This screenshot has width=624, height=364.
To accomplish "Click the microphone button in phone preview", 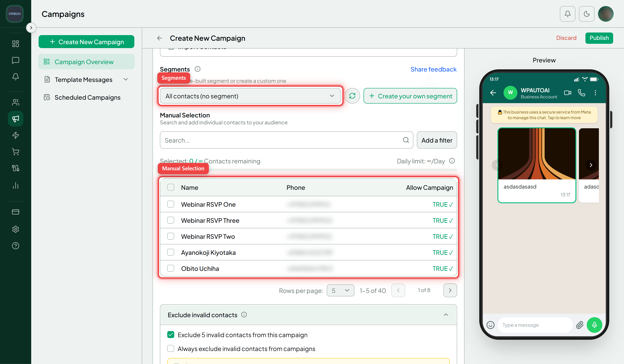I will click(594, 325).
